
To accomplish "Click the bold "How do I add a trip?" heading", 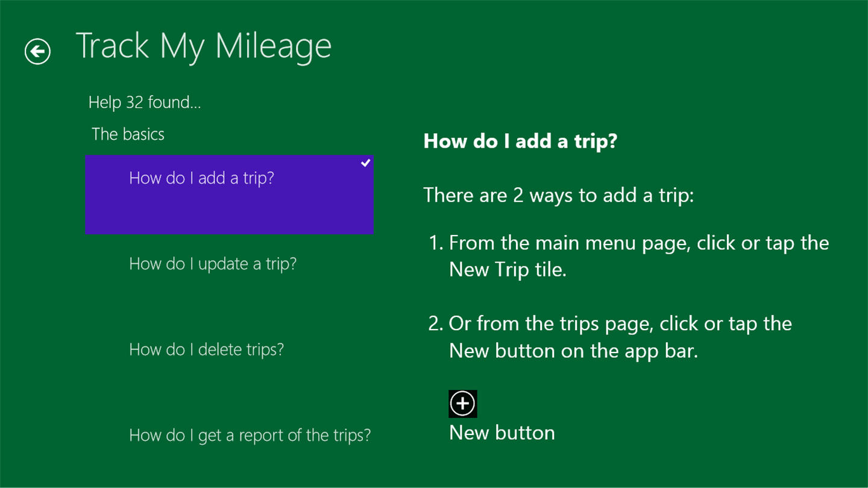I will (520, 142).
